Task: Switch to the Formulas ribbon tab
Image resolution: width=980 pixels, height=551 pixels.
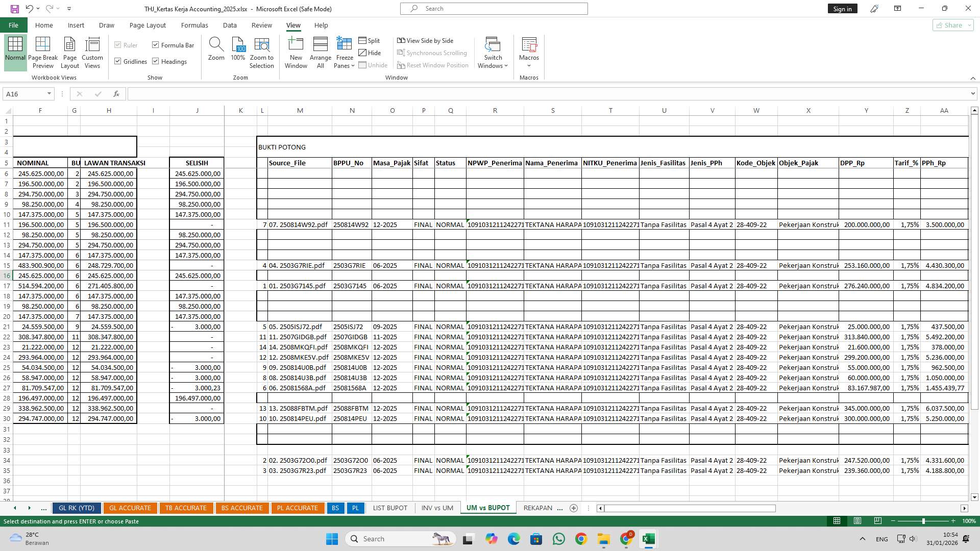Action: pyautogui.click(x=194, y=25)
